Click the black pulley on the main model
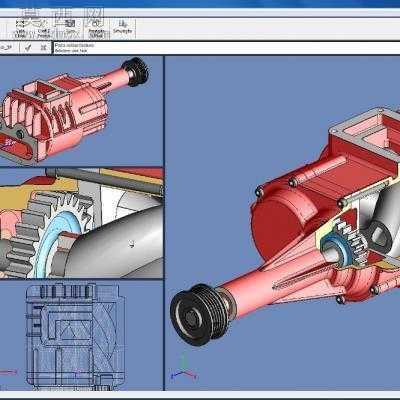 tap(199, 315)
